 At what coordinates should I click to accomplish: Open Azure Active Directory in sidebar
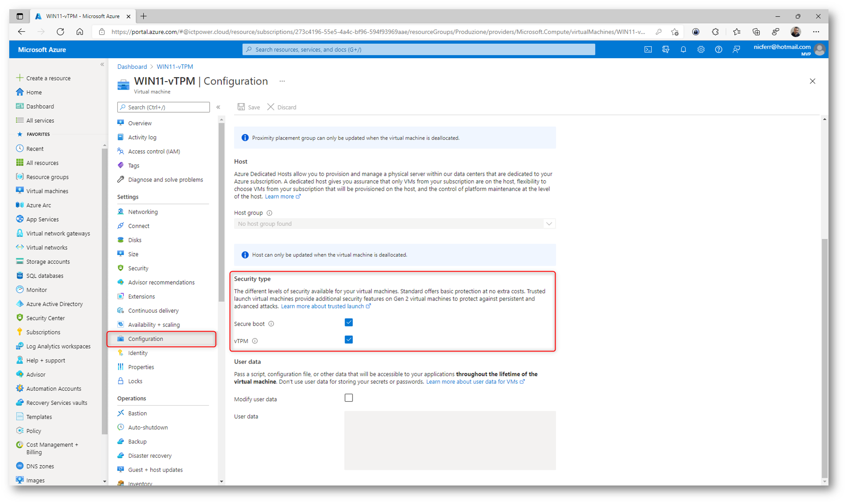point(54,304)
